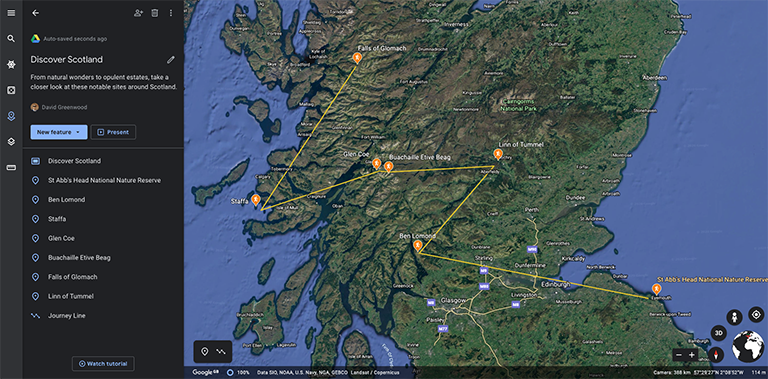The height and width of the screenshot is (379, 768).
Task: Click the project description text
Action: (x=103, y=82)
